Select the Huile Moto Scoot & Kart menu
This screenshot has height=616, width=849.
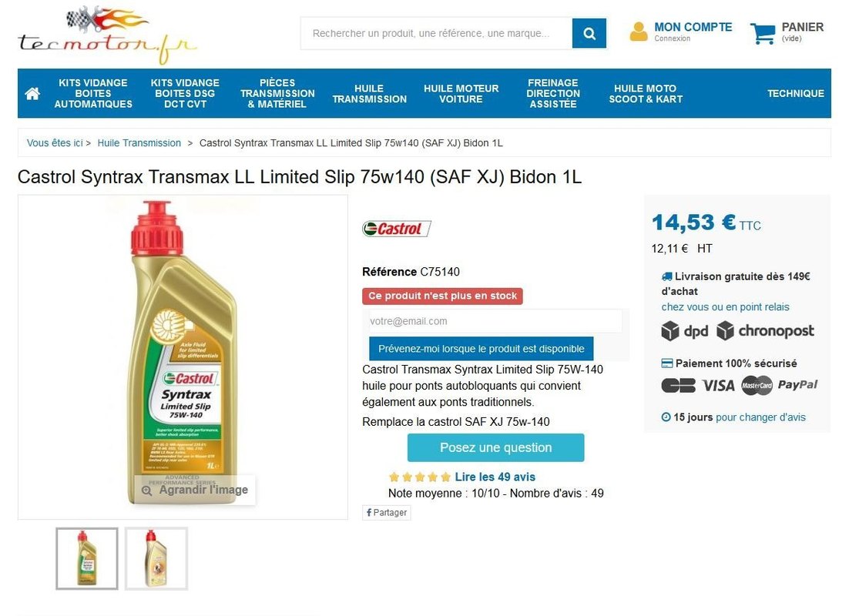click(x=646, y=94)
